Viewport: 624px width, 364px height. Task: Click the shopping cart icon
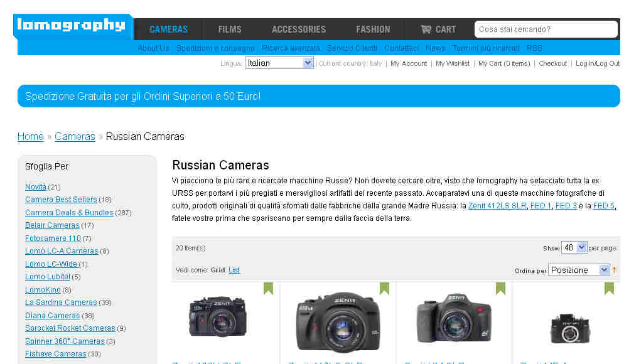[426, 29]
